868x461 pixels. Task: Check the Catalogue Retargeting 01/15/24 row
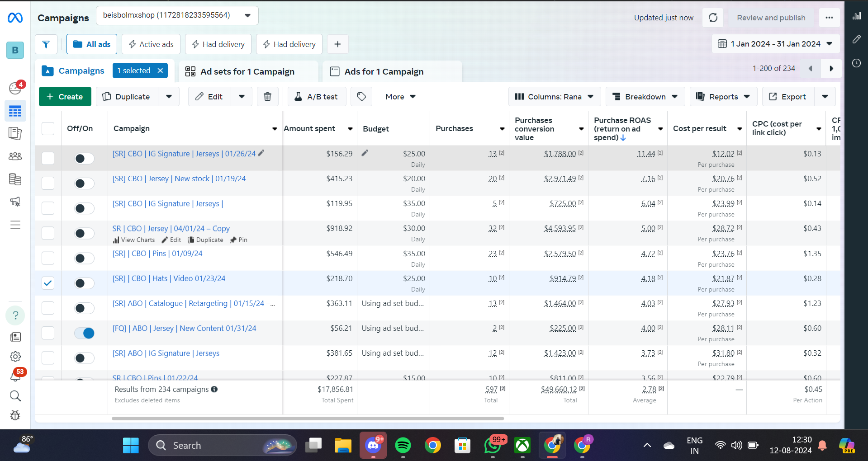[48, 308]
